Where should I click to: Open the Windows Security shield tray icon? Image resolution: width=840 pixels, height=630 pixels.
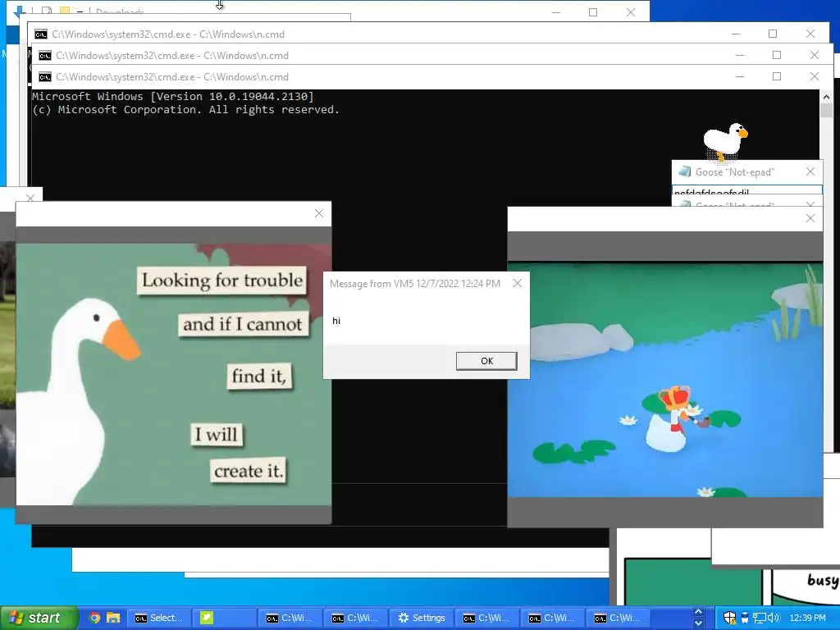[x=729, y=618]
